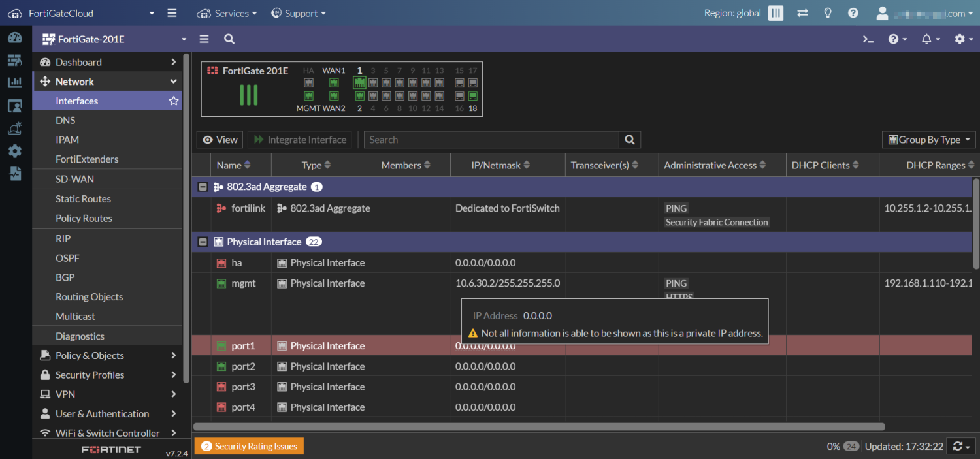The image size is (980, 459).
Task: Open the settings gear icon in sidebar
Action: (14, 151)
